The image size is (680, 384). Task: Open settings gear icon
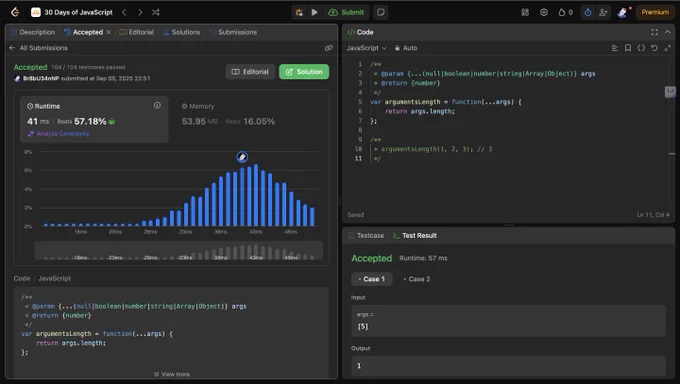point(544,12)
